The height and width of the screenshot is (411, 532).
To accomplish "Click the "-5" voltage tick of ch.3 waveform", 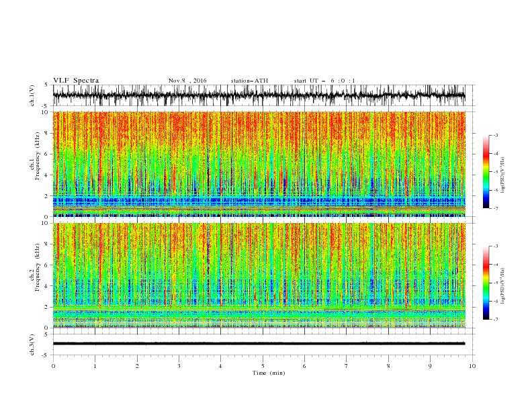I will point(45,355).
